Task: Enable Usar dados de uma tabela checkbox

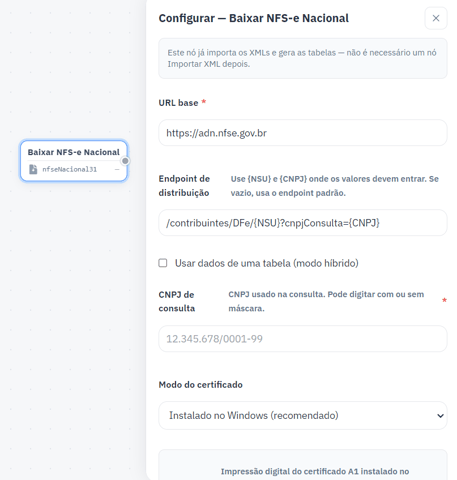Action: (x=163, y=263)
